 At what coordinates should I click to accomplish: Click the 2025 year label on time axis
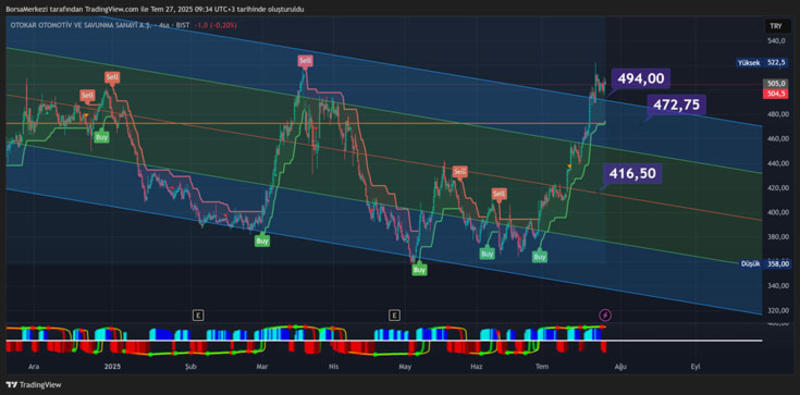tap(111, 366)
